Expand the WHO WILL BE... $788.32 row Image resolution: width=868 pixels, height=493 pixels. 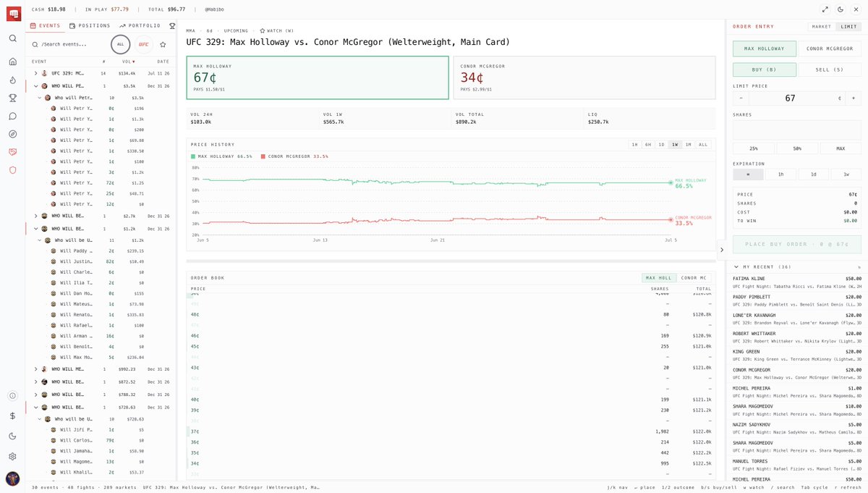pyautogui.click(x=36, y=395)
